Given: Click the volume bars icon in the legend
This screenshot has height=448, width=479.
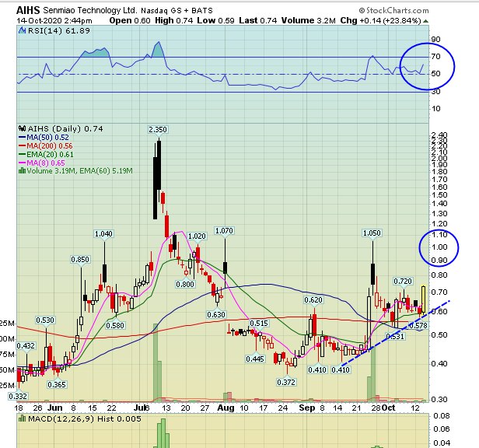Looking at the screenshot, I should [x=22, y=170].
